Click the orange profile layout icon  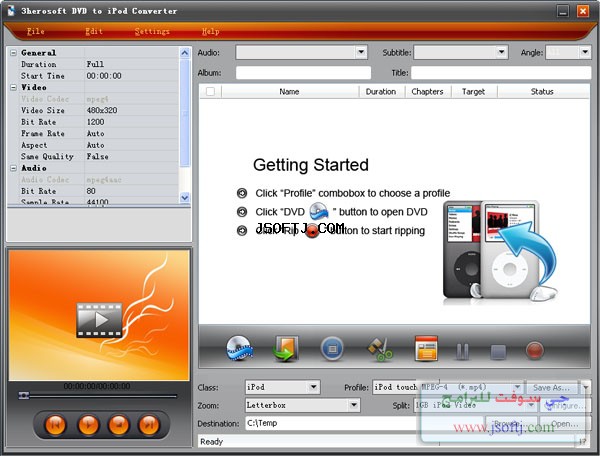(x=426, y=349)
